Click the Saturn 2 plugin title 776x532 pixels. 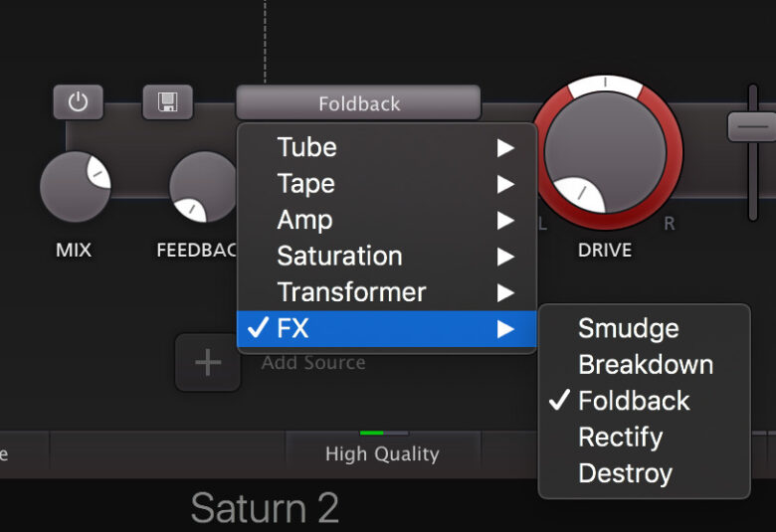(265, 508)
